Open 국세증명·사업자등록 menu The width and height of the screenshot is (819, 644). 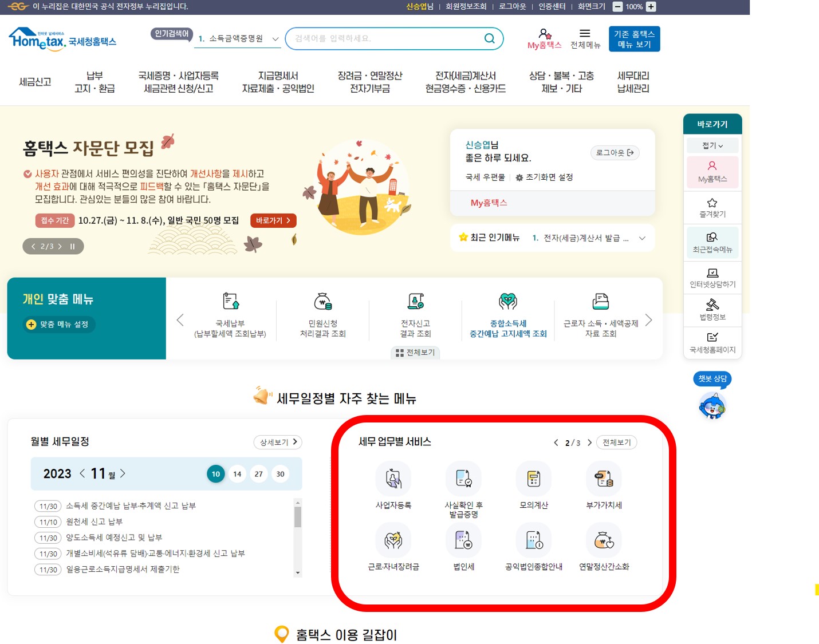click(x=178, y=82)
